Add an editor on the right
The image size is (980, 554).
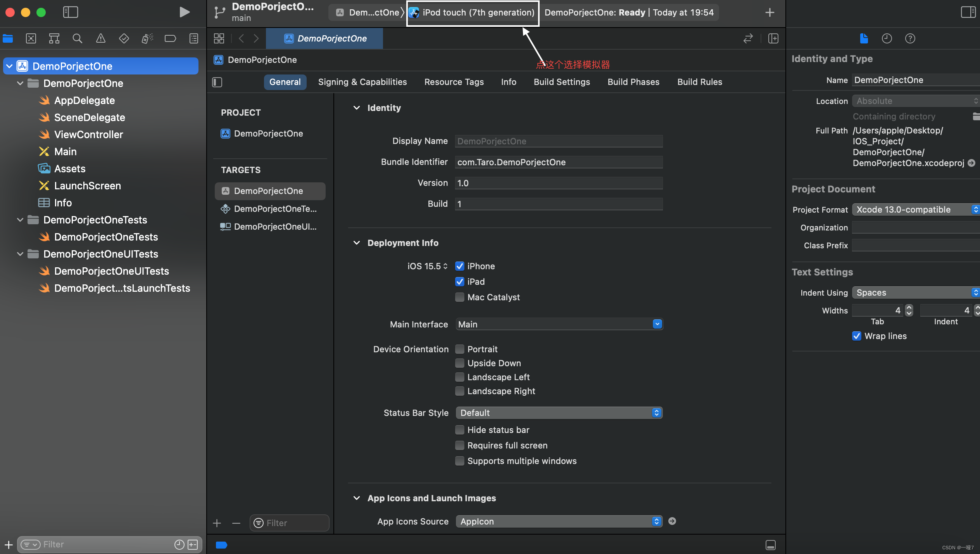tap(773, 38)
